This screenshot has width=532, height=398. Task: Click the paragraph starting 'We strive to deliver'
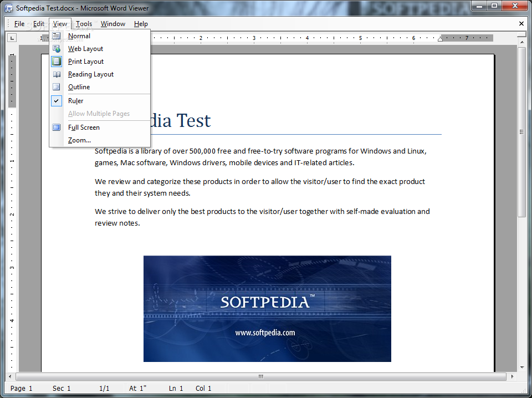coord(262,217)
